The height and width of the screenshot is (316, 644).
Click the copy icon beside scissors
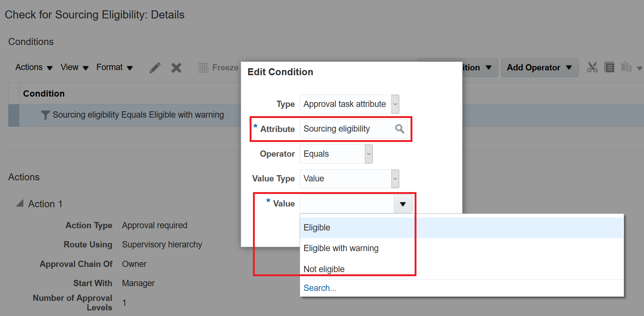(x=609, y=67)
